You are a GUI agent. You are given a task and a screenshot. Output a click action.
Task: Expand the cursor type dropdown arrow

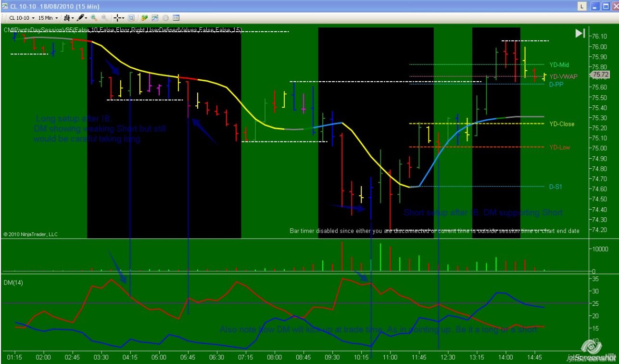click(x=123, y=18)
